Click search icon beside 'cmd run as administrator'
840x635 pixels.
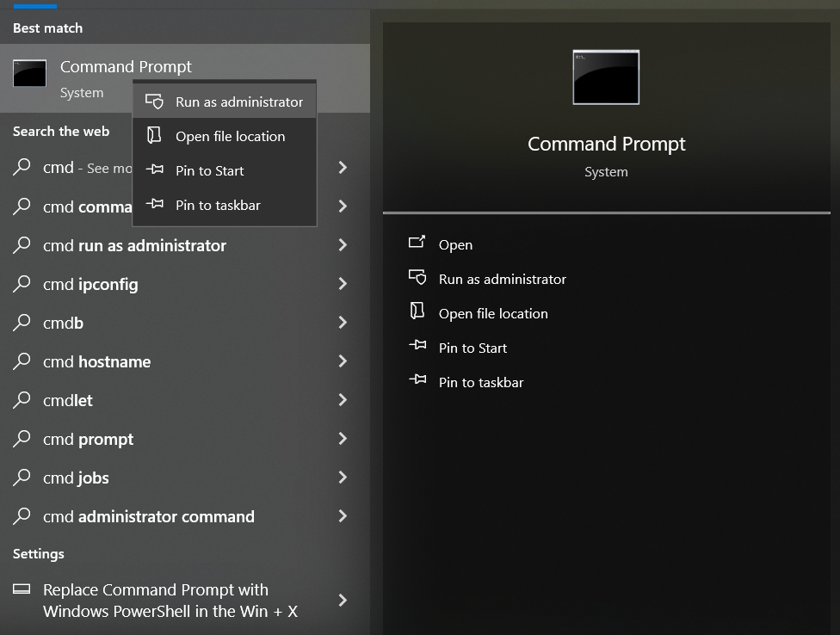pos(22,245)
